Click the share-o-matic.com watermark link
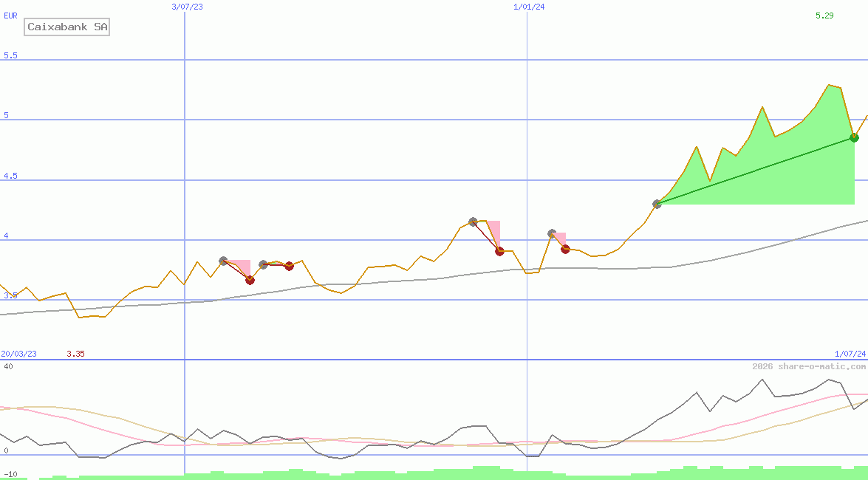The width and height of the screenshot is (868, 480). (x=809, y=366)
